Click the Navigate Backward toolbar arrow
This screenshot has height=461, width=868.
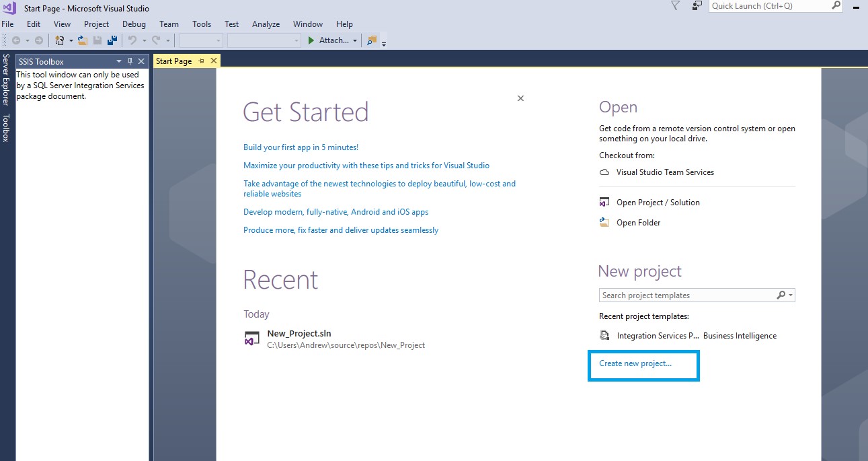[16, 40]
